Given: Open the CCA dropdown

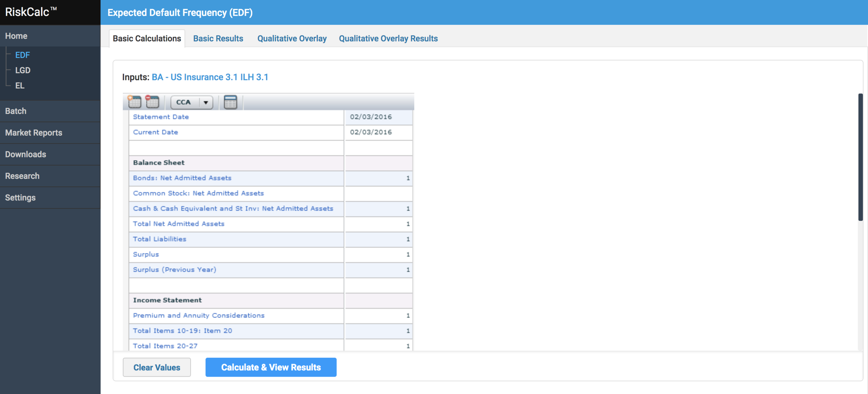Looking at the screenshot, I should (x=192, y=102).
